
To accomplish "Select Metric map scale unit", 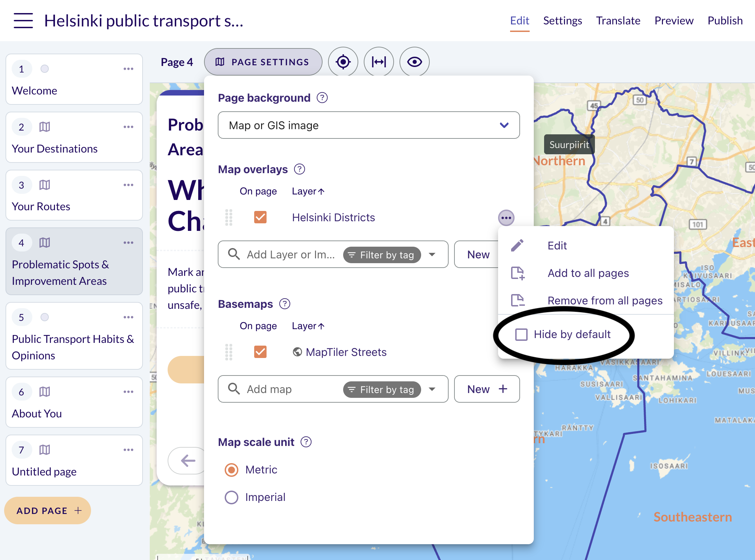I will [232, 470].
